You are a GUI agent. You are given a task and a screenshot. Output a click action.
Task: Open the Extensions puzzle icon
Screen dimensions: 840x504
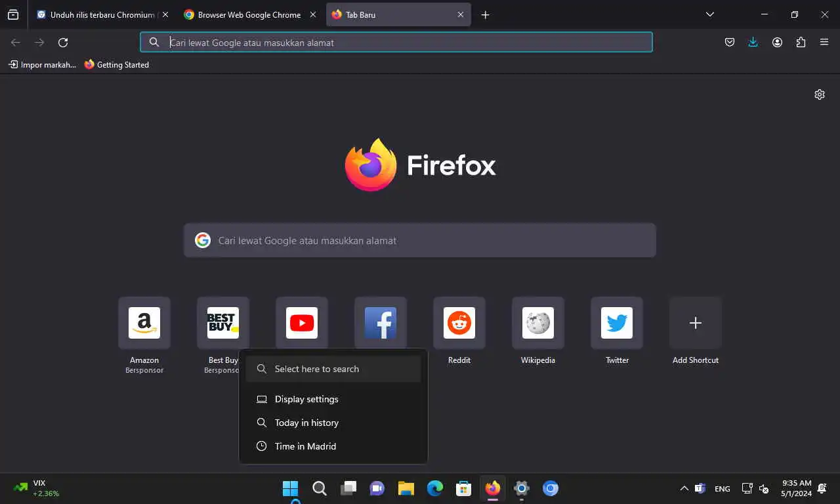tap(801, 43)
